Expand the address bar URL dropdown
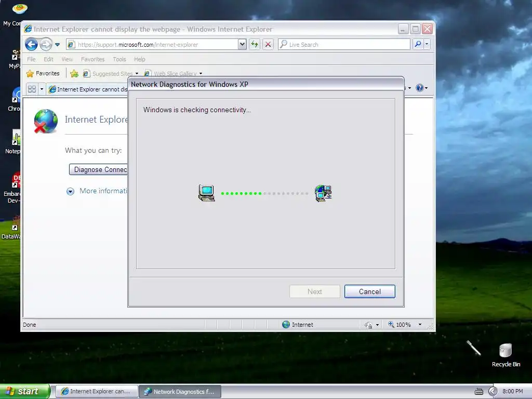This screenshot has width=532, height=399. [242, 44]
